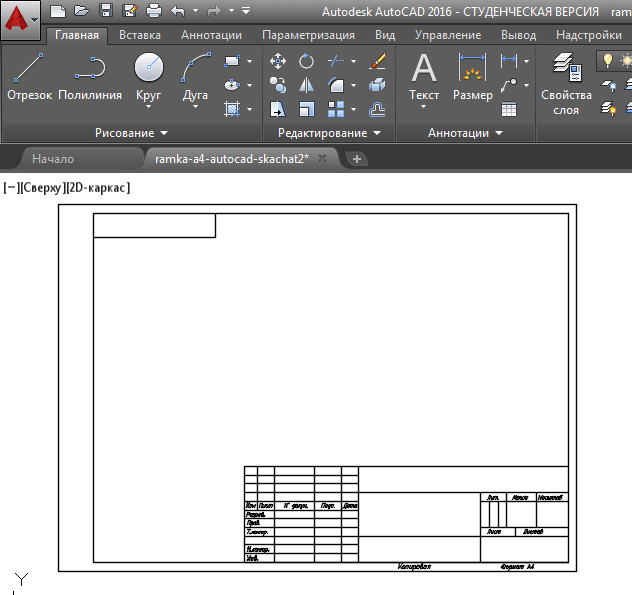
Task: Click the Save icon in quick access toolbar
Action: click(x=105, y=12)
